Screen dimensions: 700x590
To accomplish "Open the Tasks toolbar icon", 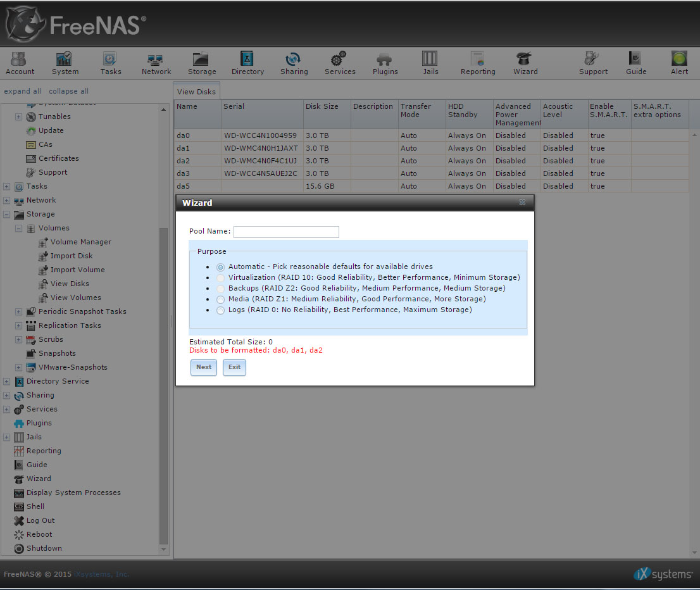I will click(x=110, y=63).
